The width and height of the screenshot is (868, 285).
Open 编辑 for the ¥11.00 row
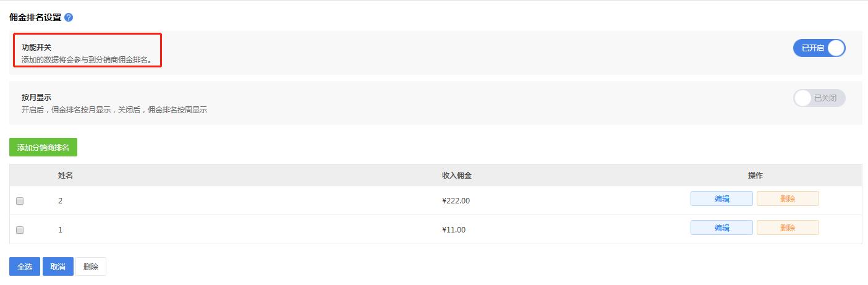(721, 228)
